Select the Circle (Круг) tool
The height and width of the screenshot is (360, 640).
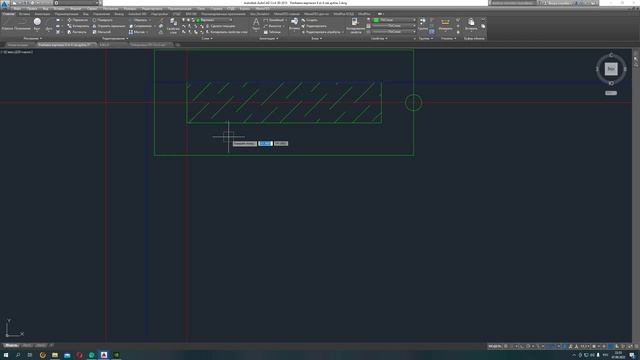point(37,24)
